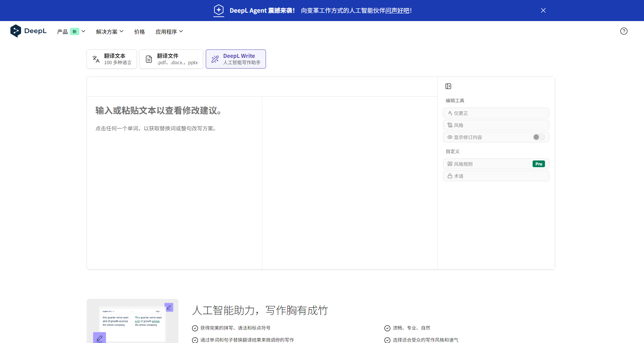
Task: Select the DeepL Write tab
Action: pyautogui.click(x=236, y=59)
